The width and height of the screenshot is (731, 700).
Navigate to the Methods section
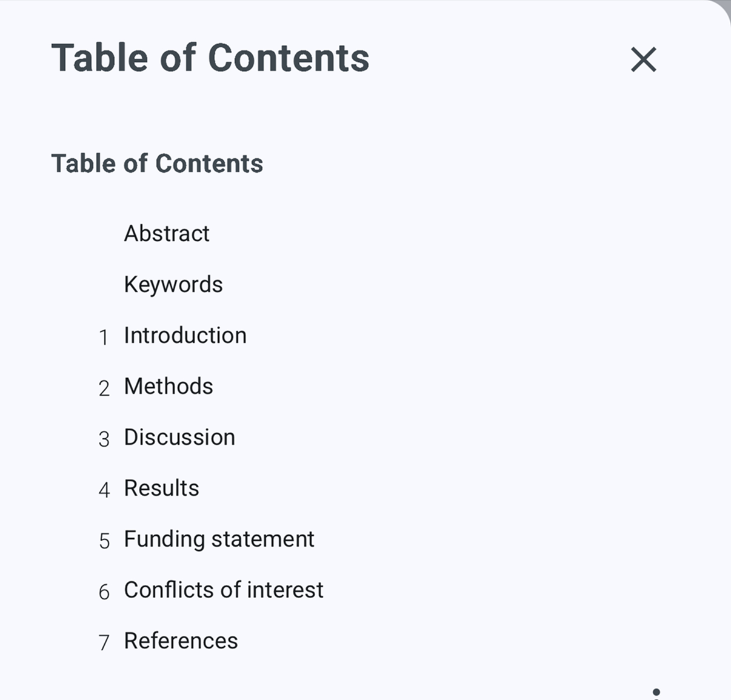click(x=169, y=386)
